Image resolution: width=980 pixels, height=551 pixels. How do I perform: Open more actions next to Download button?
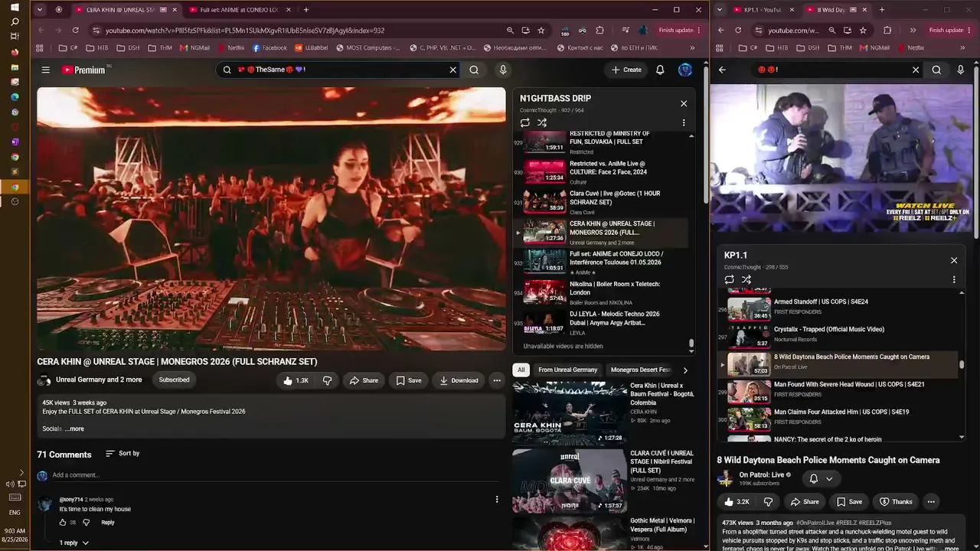coord(497,380)
